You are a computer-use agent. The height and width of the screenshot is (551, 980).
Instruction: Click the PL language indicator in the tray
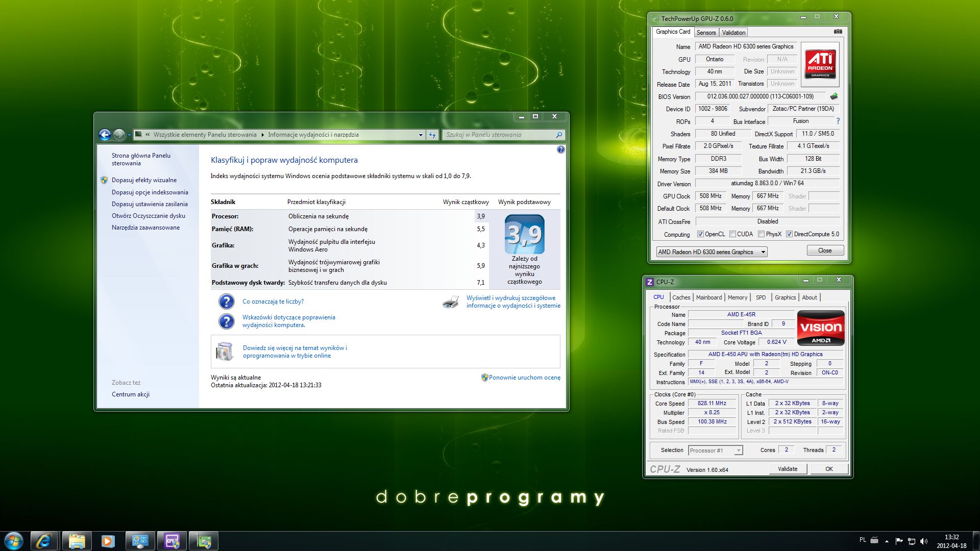[863, 540]
